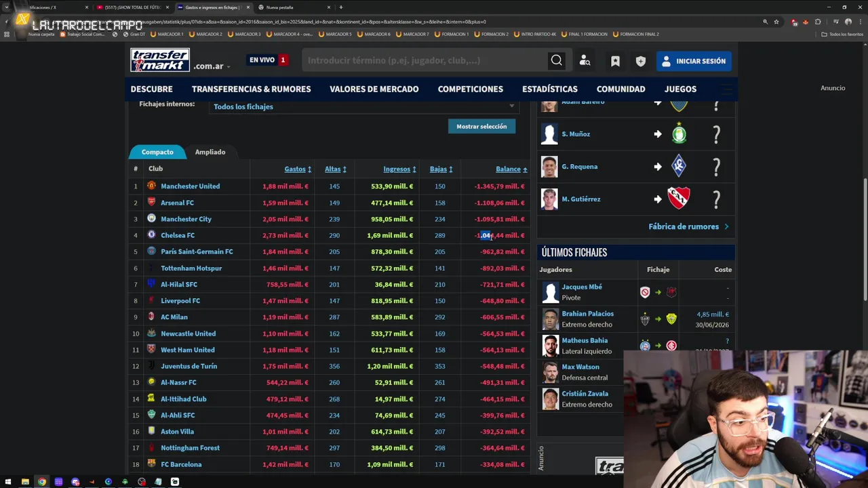Open G. Requena rumor player link
The width and height of the screenshot is (868, 488).
point(579,167)
